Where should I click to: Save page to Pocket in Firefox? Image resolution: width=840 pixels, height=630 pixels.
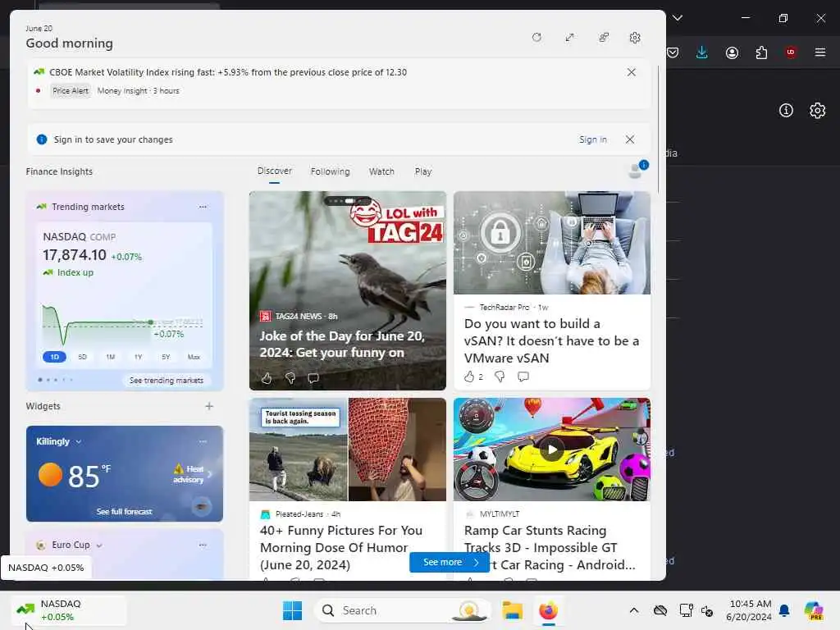673,52
